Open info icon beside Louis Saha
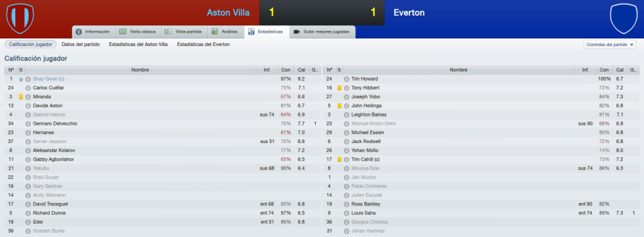644x237 pixels. [x=347, y=213]
